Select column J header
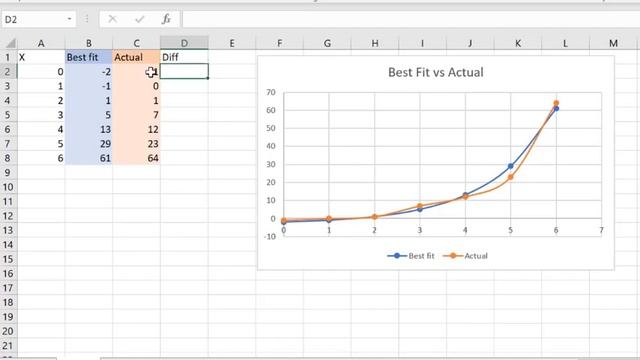640x360 pixels. [470, 43]
